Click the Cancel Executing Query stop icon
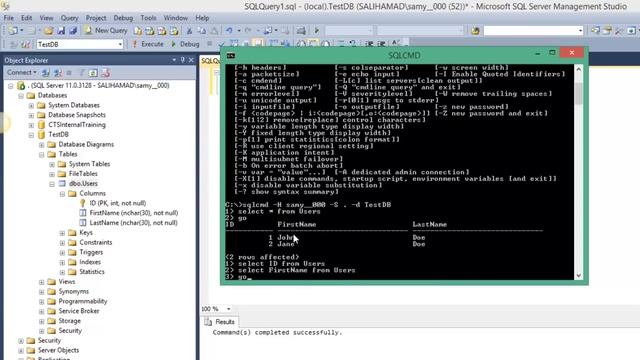This screenshot has width=640, height=360. click(209, 44)
